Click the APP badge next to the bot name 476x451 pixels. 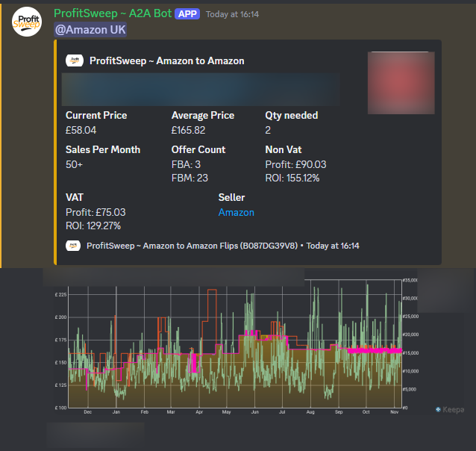[187, 14]
